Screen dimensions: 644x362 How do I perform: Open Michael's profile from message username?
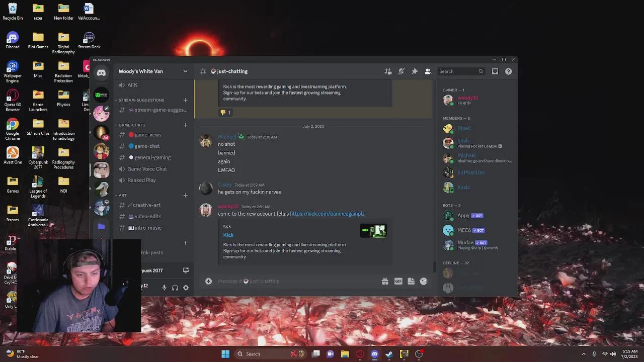coord(227,137)
